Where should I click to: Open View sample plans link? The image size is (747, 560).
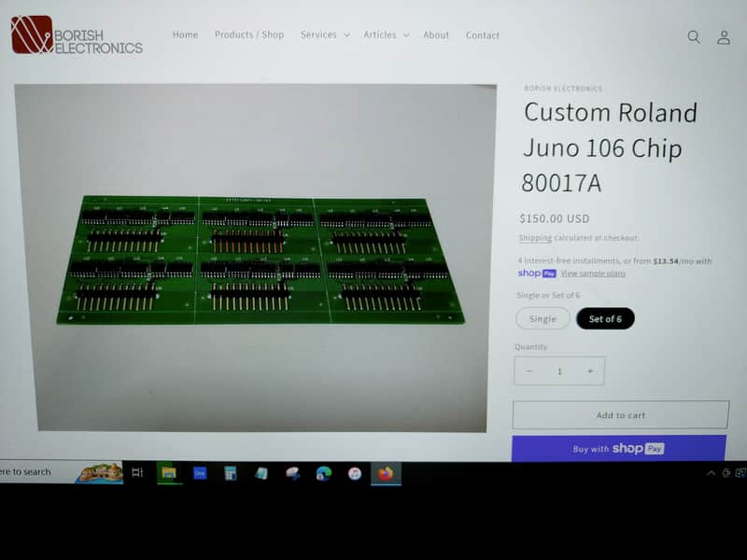coord(593,273)
